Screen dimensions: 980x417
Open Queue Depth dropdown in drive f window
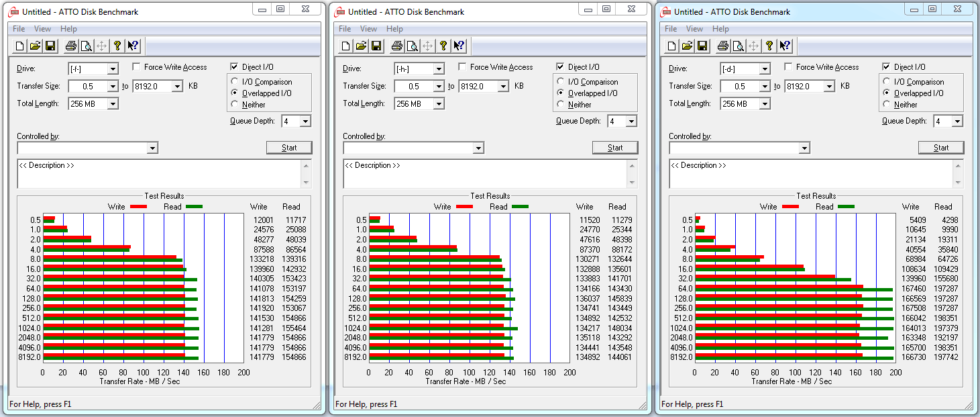pyautogui.click(x=306, y=122)
